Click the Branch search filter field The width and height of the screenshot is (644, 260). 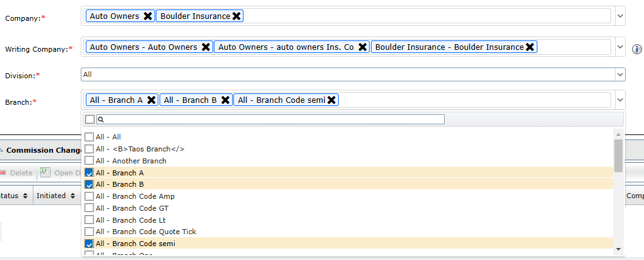click(x=270, y=119)
